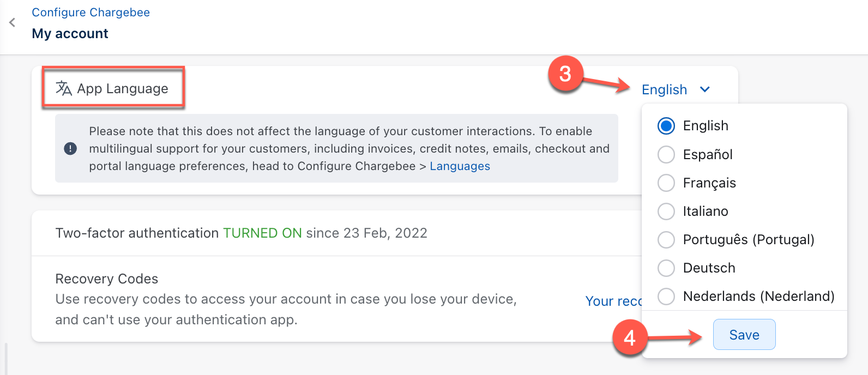Click the App Language translate icon
Viewport: 868px width, 375px height.
(x=64, y=88)
